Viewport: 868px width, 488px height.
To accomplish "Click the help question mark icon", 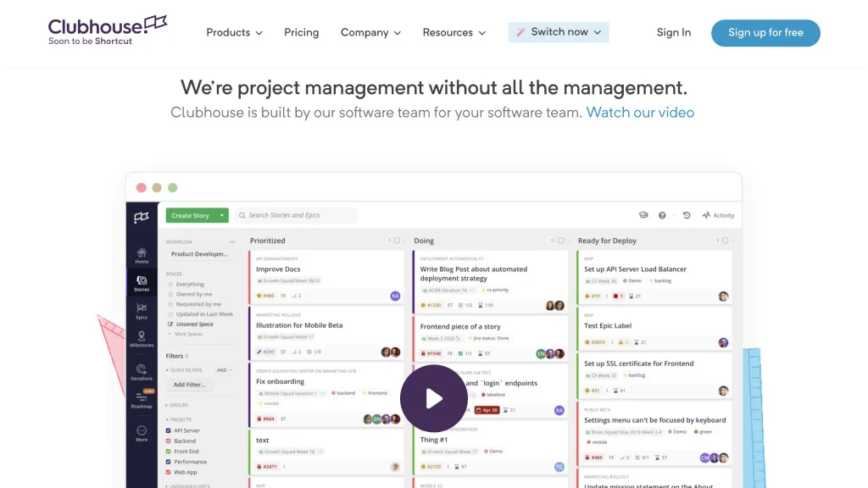I will [662, 215].
